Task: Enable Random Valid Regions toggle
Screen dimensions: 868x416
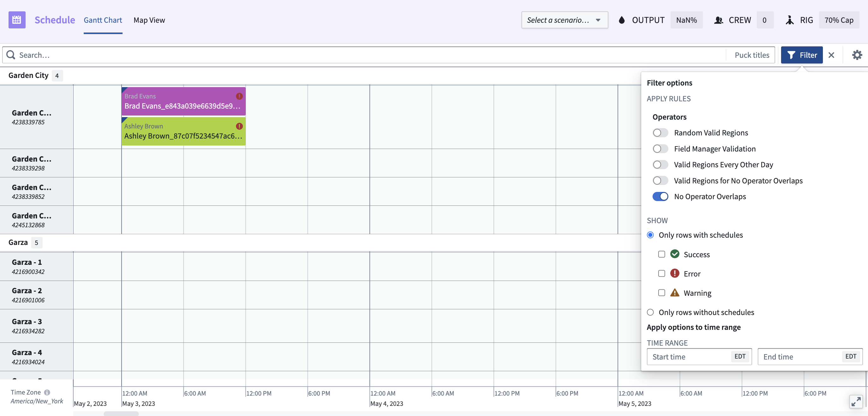Action: (x=660, y=133)
